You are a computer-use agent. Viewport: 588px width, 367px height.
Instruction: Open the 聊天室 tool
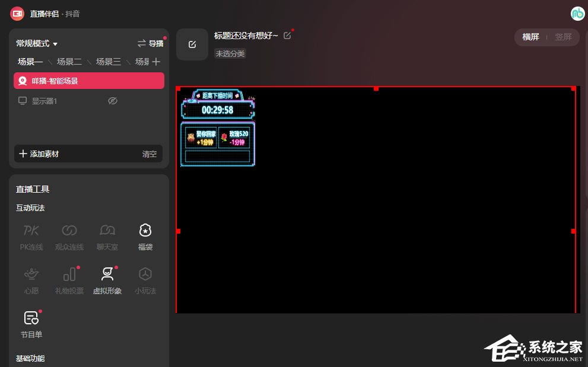coord(107,237)
